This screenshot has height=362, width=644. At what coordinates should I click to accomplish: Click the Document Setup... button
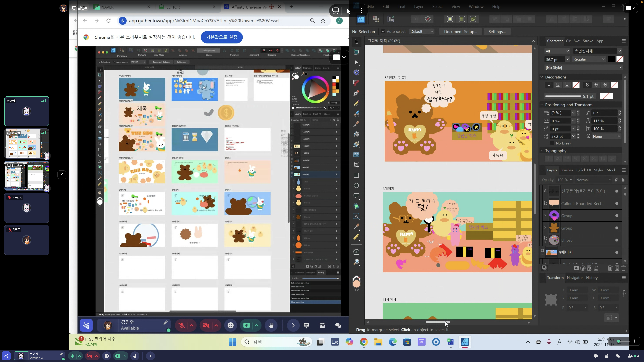point(460,31)
